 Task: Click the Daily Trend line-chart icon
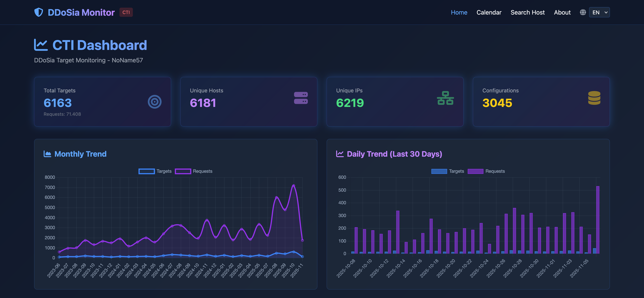click(x=340, y=154)
